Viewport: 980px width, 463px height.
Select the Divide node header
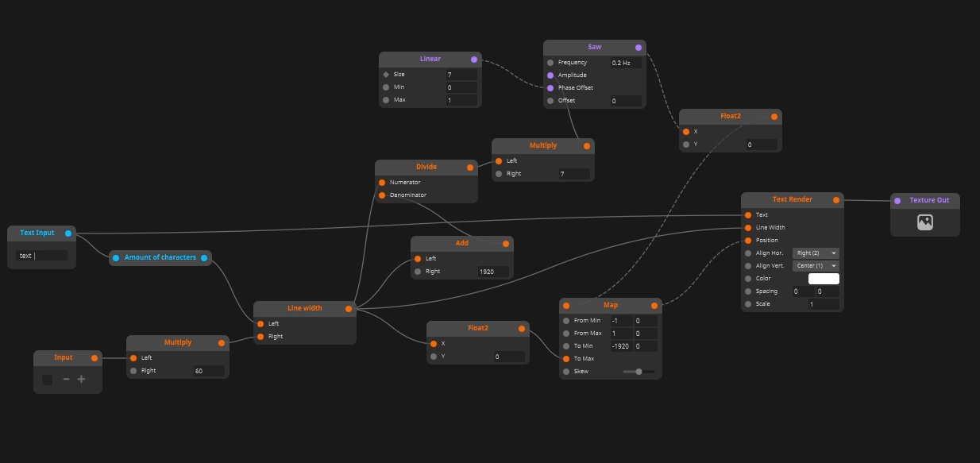coord(426,168)
